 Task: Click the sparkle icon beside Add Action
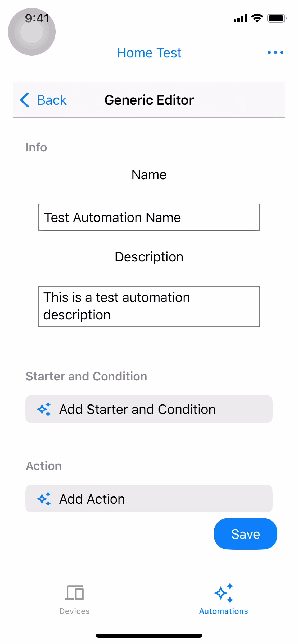tap(44, 499)
